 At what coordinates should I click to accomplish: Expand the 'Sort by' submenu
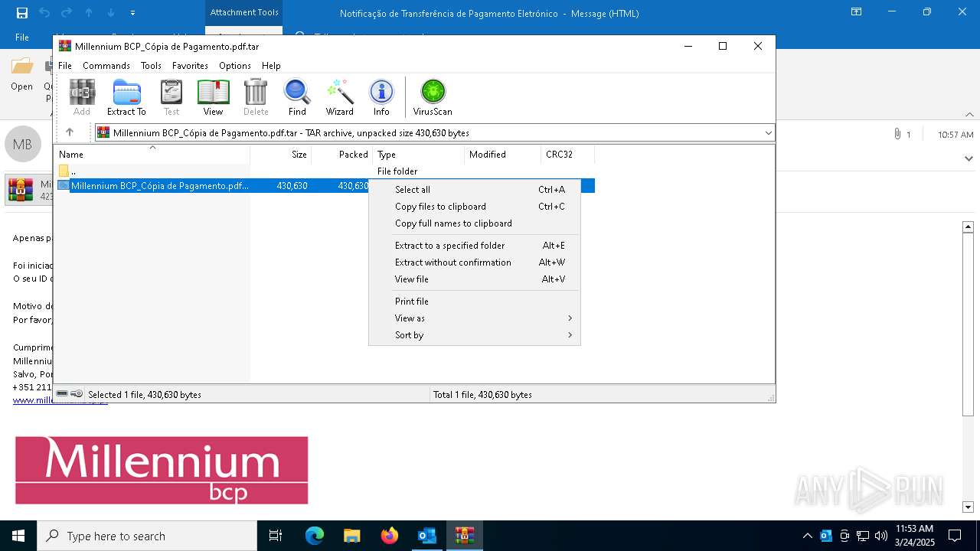[x=570, y=335]
